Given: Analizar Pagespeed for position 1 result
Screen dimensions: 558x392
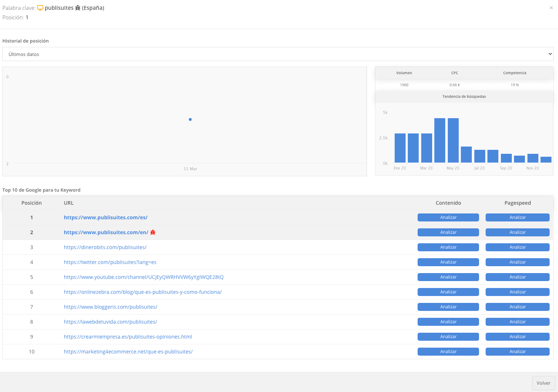Looking at the screenshot, I should [517, 217].
